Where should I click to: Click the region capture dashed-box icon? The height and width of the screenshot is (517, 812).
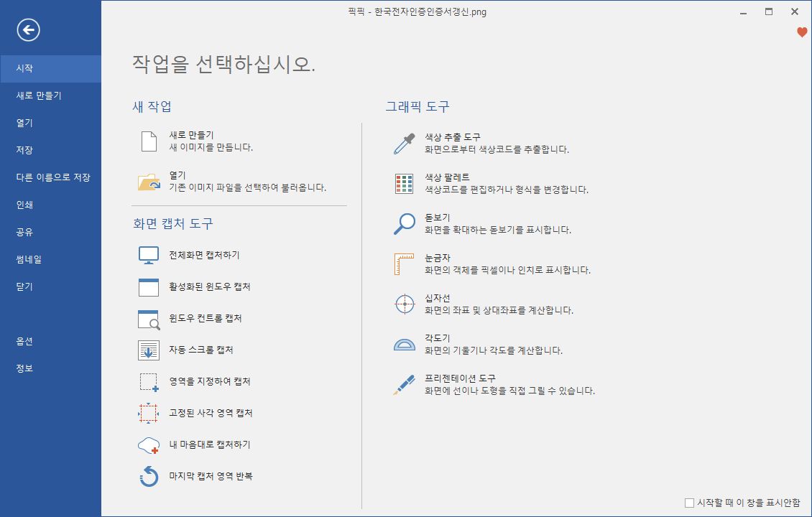coord(148,382)
